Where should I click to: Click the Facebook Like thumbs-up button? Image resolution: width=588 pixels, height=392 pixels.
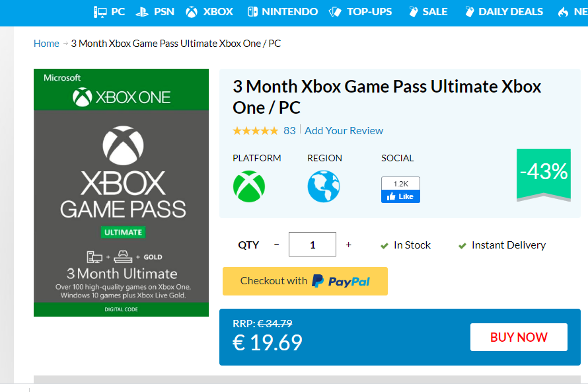coord(400,196)
